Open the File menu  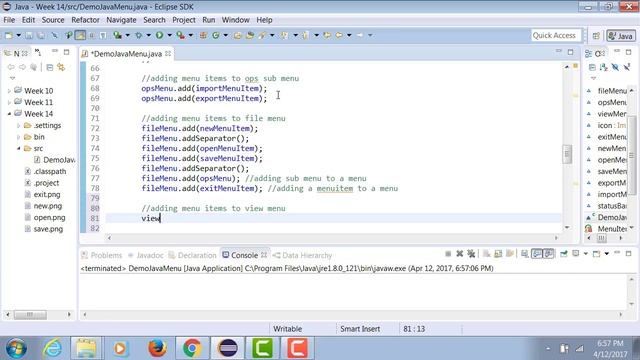pyautogui.click(x=9, y=20)
